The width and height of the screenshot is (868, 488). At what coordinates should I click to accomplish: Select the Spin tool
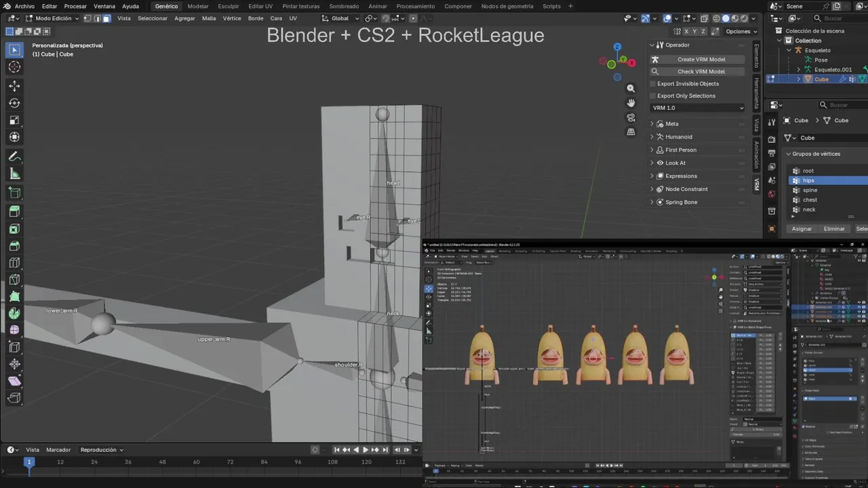(x=14, y=314)
